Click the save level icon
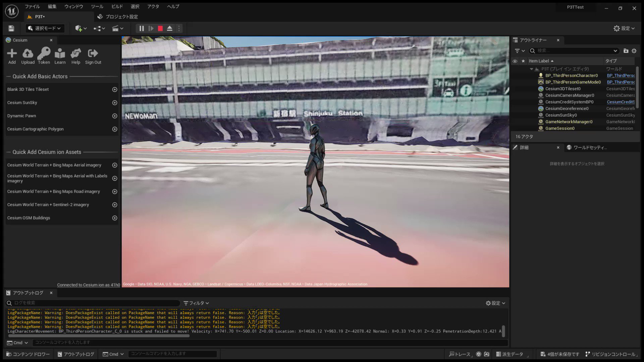The width and height of the screenshot is (644, 362). click(x=11, y=28)
